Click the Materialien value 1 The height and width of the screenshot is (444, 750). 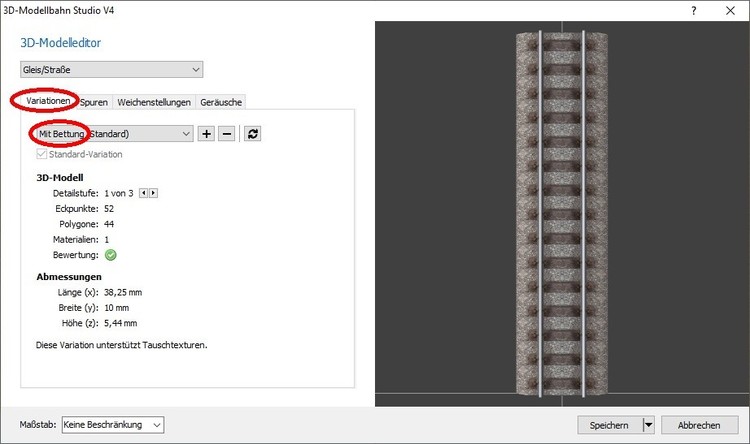tap(107, 239)
